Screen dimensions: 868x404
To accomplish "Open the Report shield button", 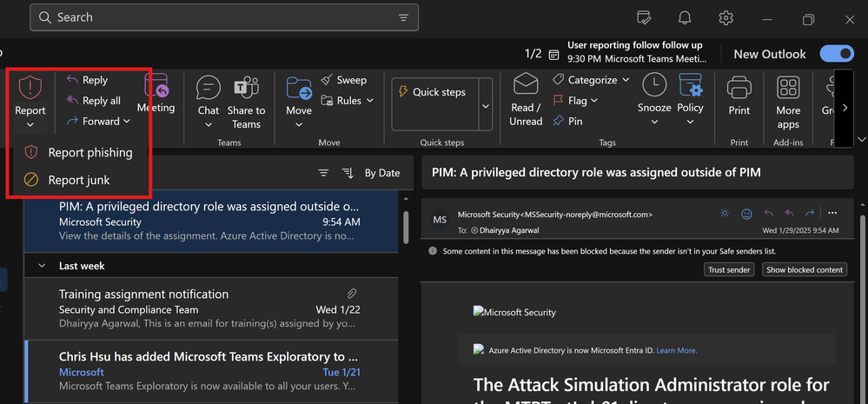I will [30, 94].
